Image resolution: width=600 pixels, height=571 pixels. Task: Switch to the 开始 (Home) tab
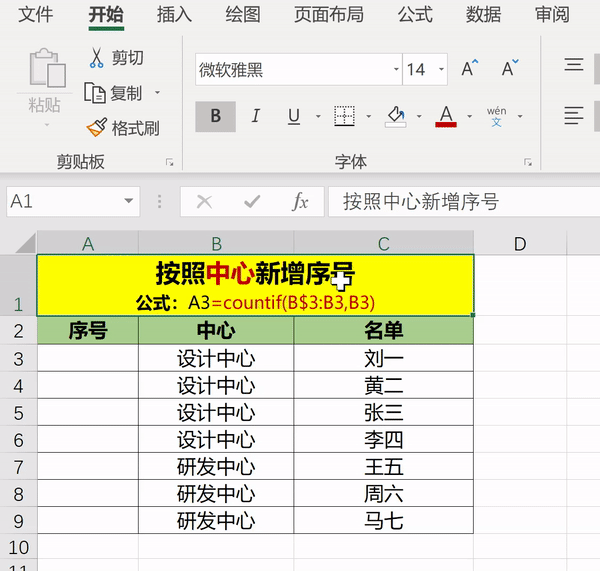pyautogui.click(x=106, y=15)
